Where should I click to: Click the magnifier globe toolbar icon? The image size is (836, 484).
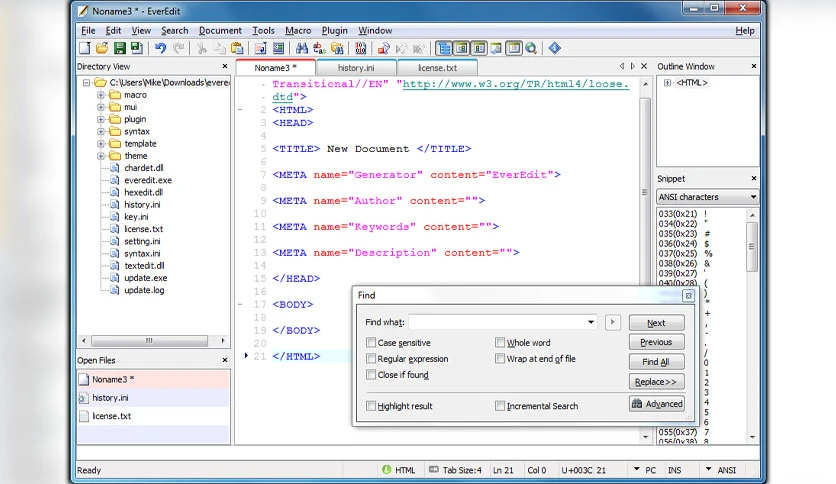point(531,48)
